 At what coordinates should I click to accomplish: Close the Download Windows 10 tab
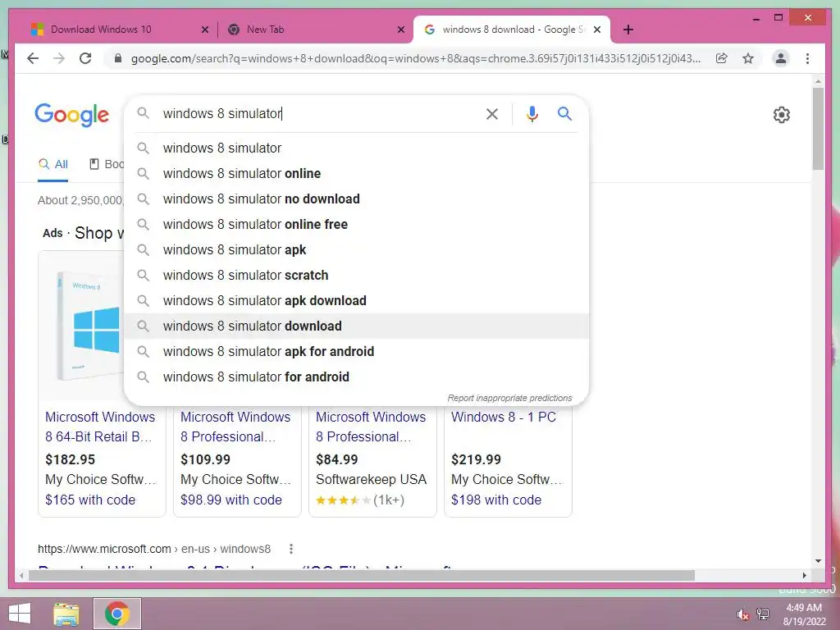pos(204,30)
